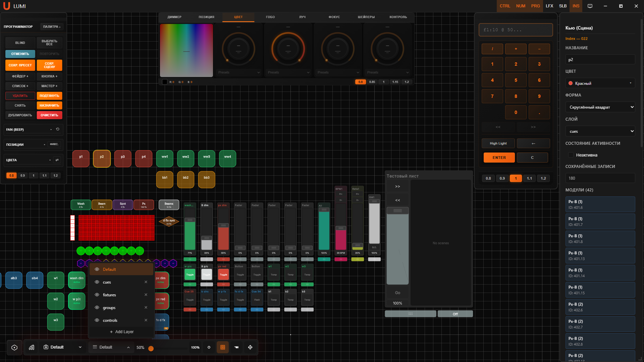Click the << key under numeric keypad

[x=498, y=127]
